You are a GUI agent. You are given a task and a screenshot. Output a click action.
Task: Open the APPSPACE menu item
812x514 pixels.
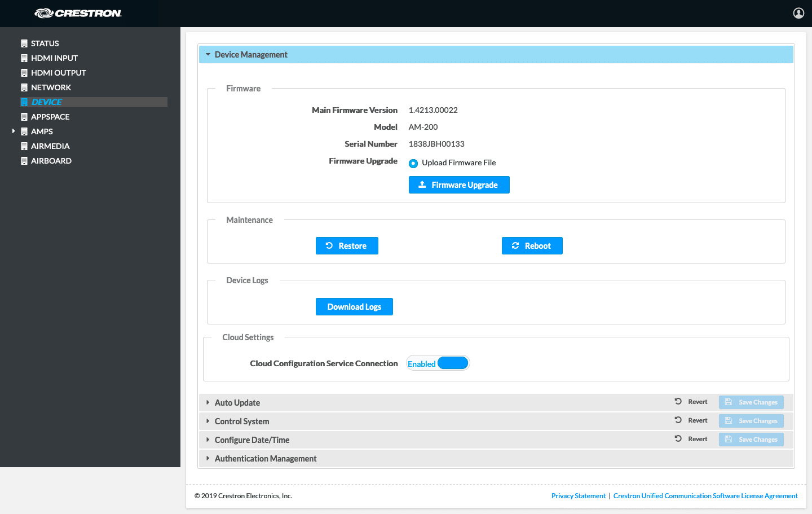[50, 117]
